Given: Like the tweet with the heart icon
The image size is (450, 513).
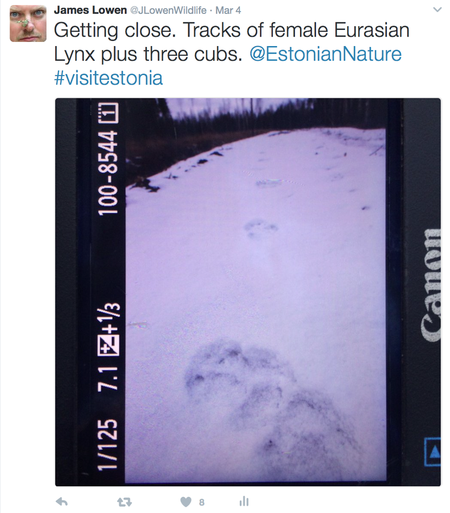Looking at the screenshot, I should click(x=186, y=502).
